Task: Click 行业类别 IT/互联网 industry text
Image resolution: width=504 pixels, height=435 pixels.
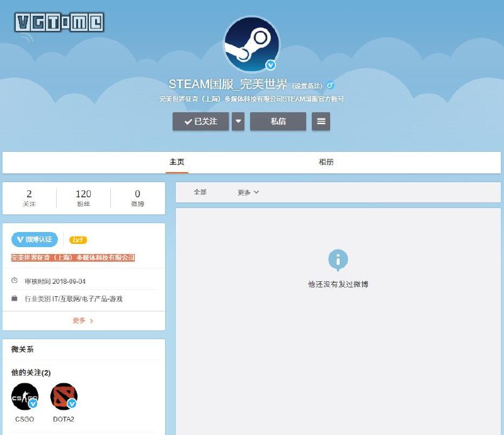Action: tap(74, 299)
